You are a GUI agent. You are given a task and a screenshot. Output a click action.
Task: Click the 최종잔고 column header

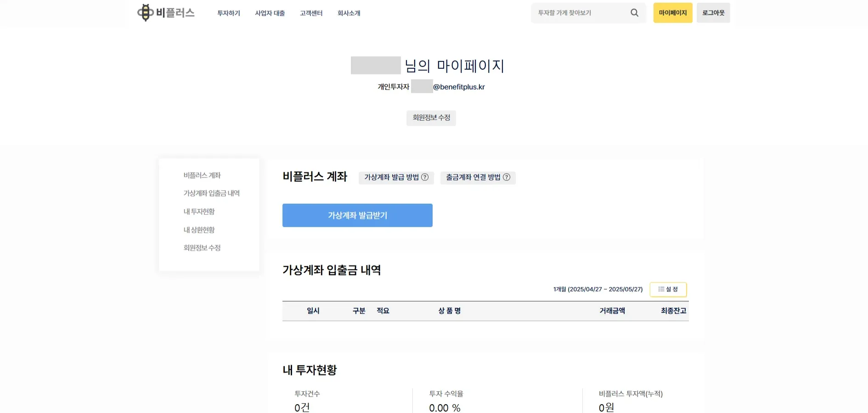tap(673, 311)
